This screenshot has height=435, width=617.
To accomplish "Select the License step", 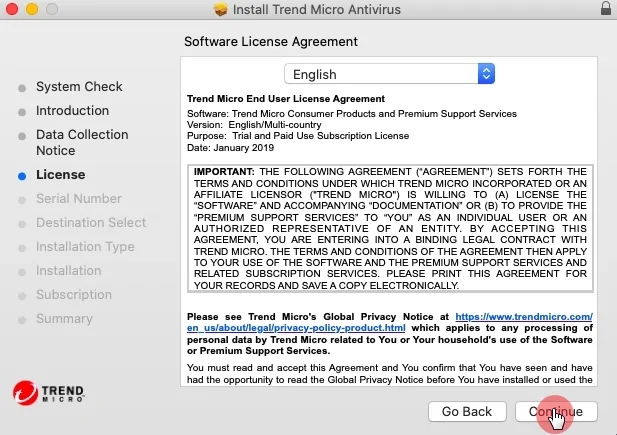I will point(61,174).
